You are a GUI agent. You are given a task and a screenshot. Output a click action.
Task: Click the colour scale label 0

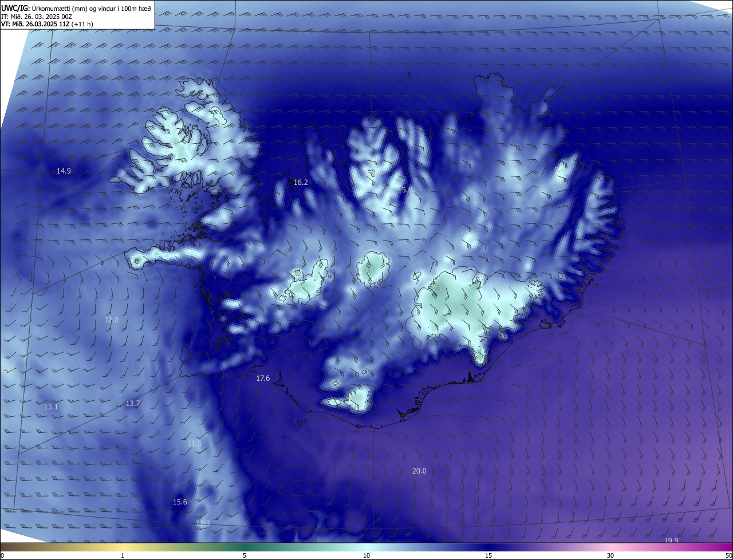pos(2,555)
